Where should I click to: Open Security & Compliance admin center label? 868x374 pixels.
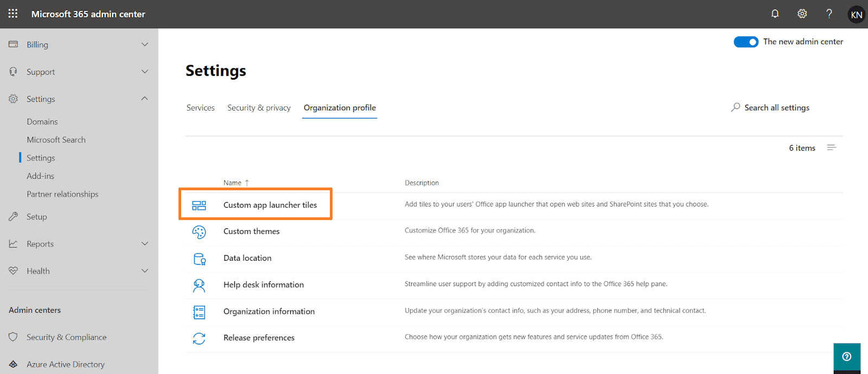[67, 337]
